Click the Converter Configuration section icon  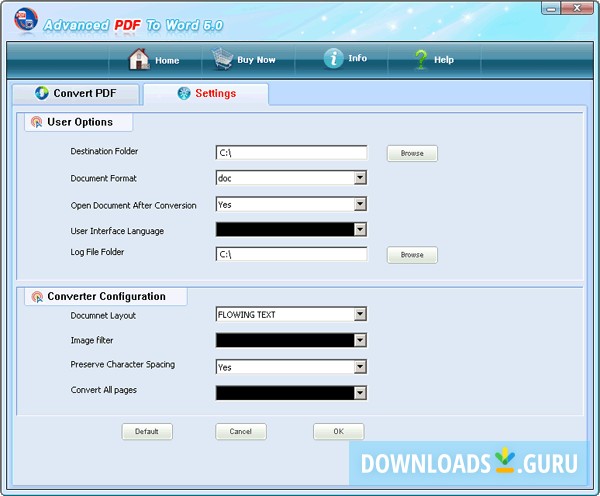(37, 297)
